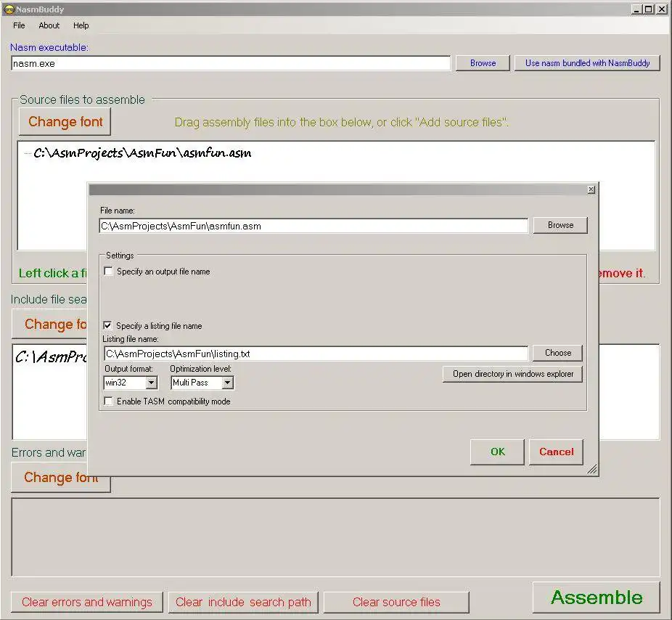Click the Choose button for listing file

pos(557,353)
